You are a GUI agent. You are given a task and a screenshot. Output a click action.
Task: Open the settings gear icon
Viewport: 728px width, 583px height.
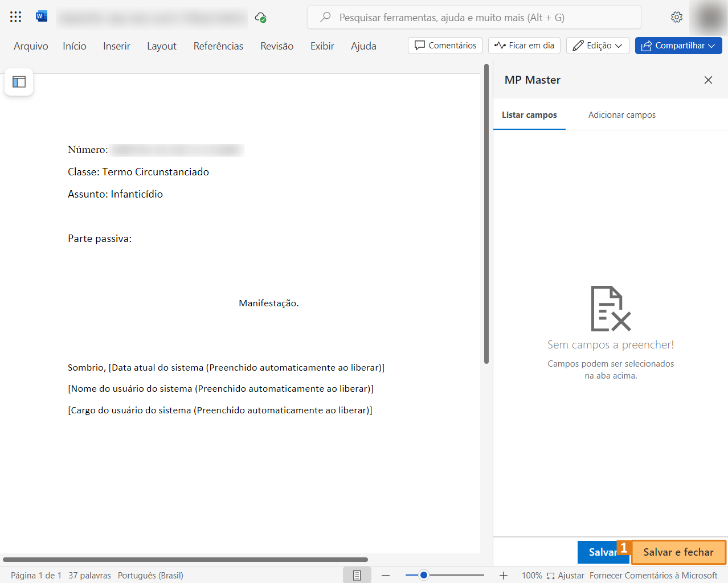(x=676, y=17)
